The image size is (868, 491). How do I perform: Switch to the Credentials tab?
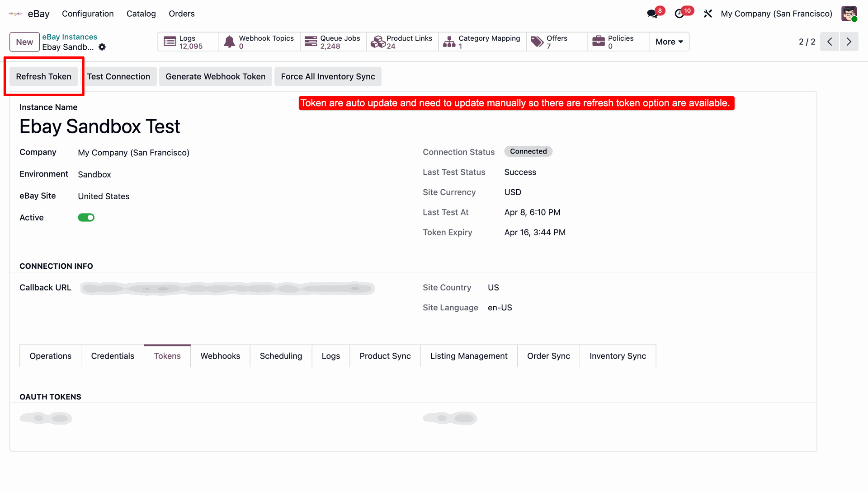113,356
